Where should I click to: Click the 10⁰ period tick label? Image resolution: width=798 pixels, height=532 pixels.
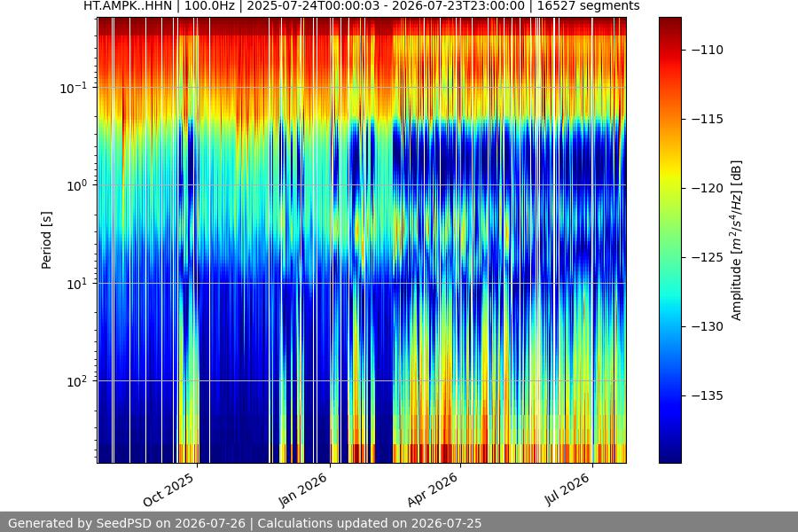(x=76, y=185)
